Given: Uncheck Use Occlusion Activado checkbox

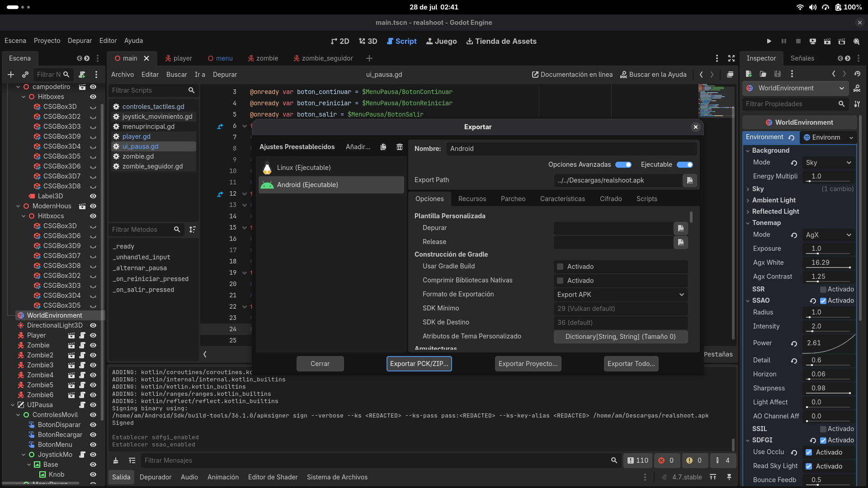Looking at the screenshot, I should tap(809, 452).
